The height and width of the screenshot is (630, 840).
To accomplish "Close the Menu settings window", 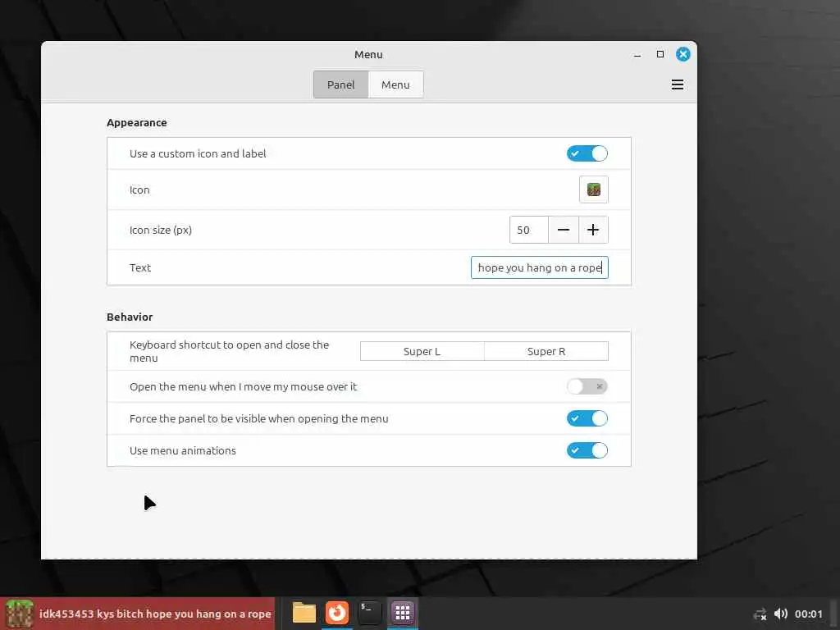I will [683, 54].
